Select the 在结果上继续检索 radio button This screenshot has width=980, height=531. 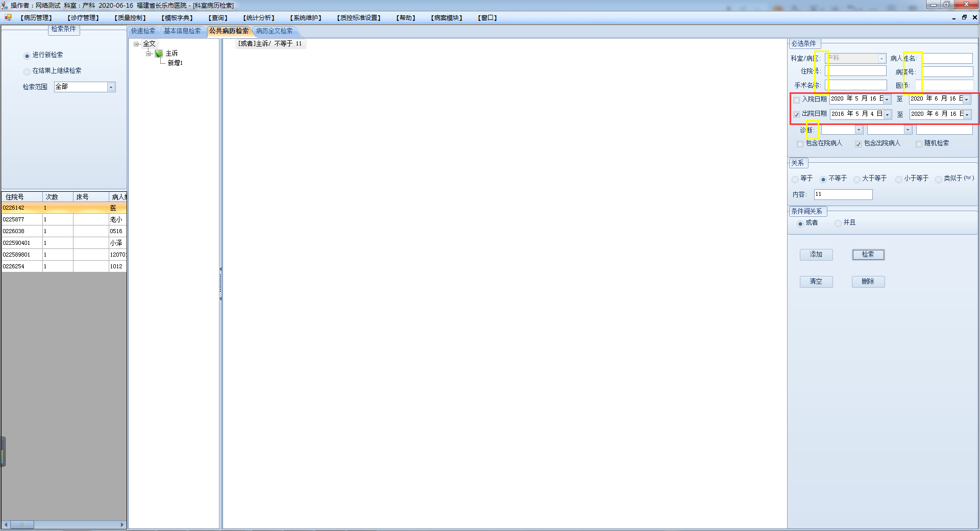[x=27, y=71]
